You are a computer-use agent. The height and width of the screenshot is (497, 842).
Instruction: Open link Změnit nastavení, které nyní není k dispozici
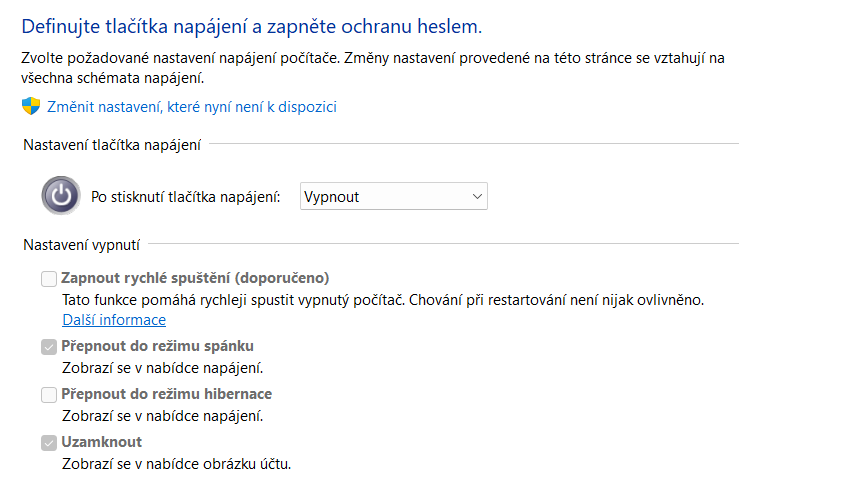tap(192, 106)
